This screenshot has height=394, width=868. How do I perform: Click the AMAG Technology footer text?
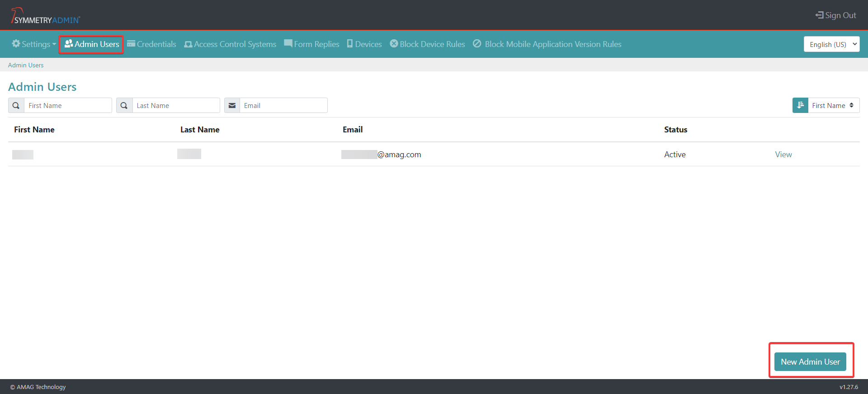tap(38, 387)
